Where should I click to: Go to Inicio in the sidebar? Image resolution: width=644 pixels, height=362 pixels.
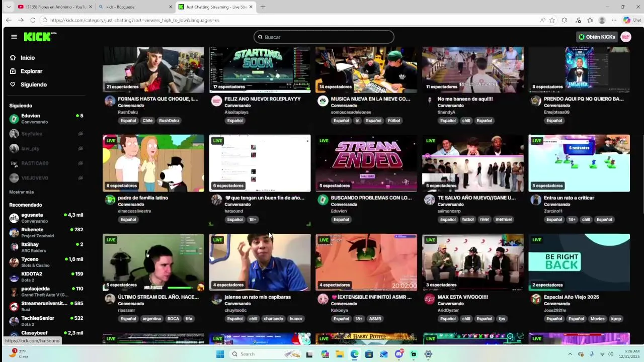click(x=28, y=58)
